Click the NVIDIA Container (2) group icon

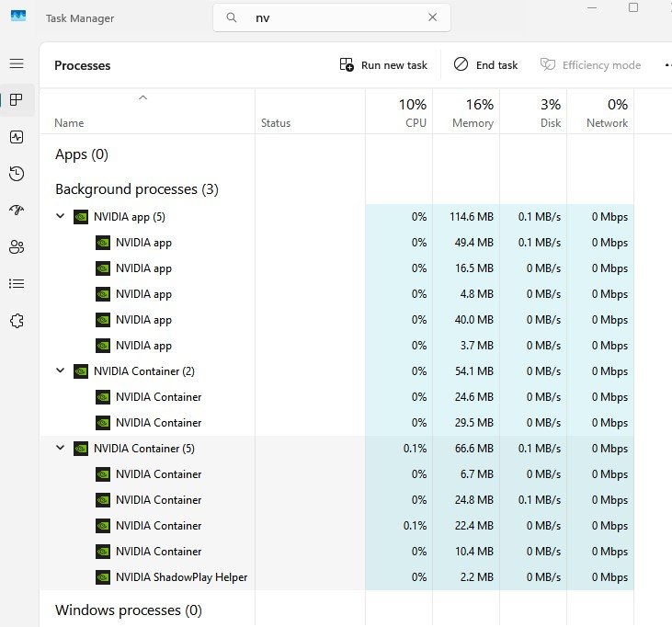coord(81,371)
